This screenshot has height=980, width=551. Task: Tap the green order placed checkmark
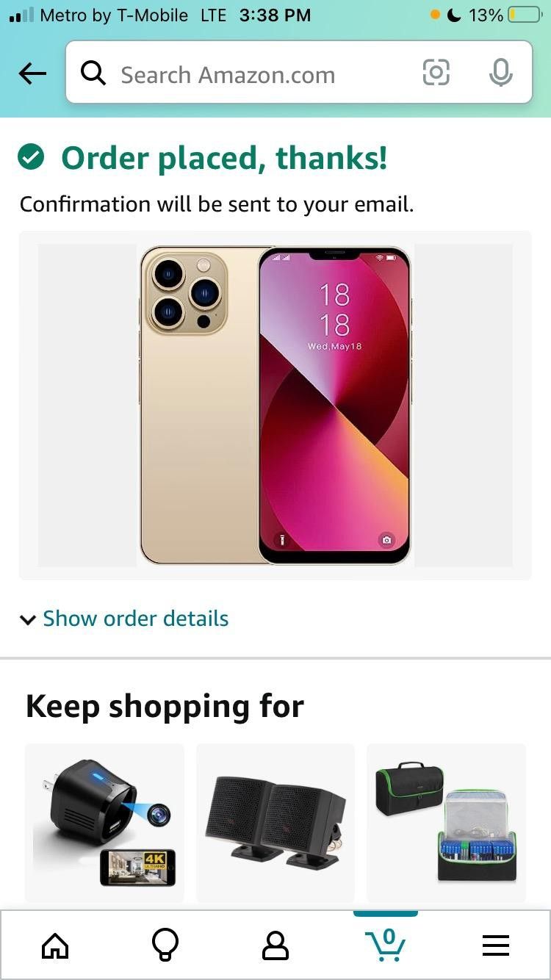tap(31, 156)
